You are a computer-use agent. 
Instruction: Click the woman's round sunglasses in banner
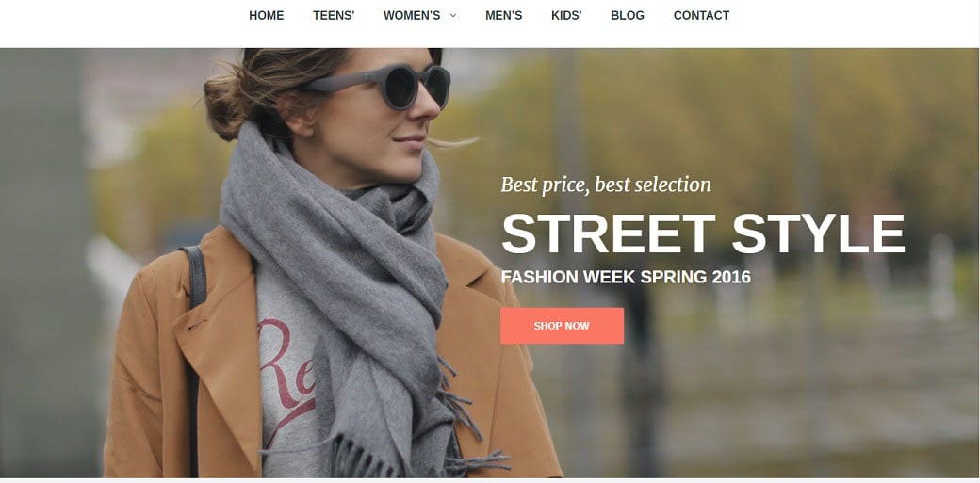point(387,85)
